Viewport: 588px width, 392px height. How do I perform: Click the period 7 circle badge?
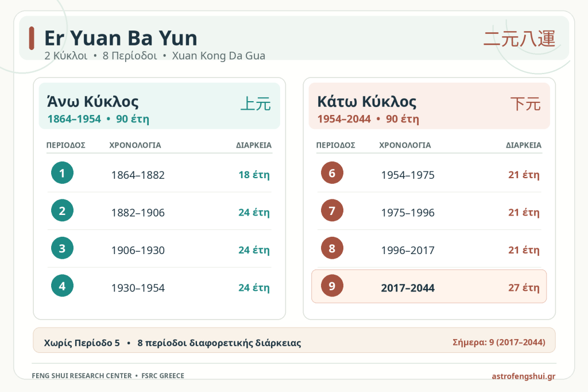[x=332, y=210]
